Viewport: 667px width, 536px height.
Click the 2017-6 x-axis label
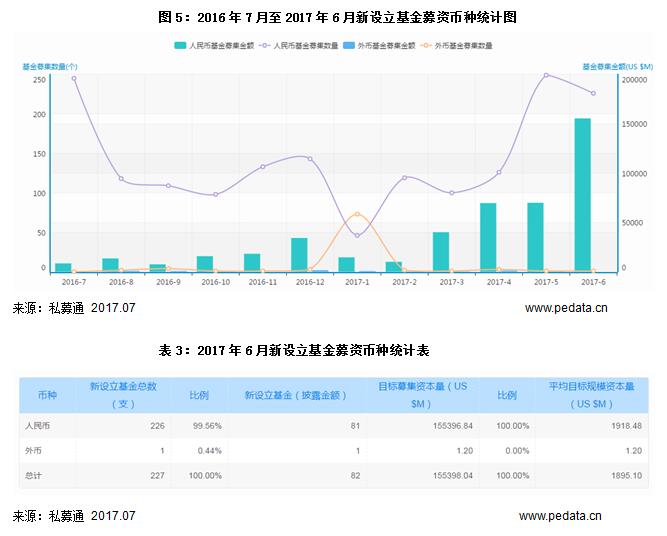pyautogui.click(x=593, y=282)
